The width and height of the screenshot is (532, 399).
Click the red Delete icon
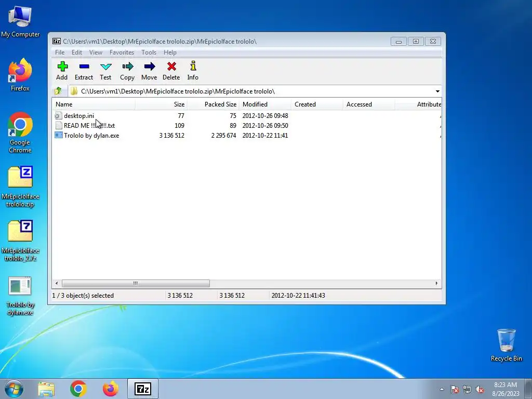tap(171, 66)
